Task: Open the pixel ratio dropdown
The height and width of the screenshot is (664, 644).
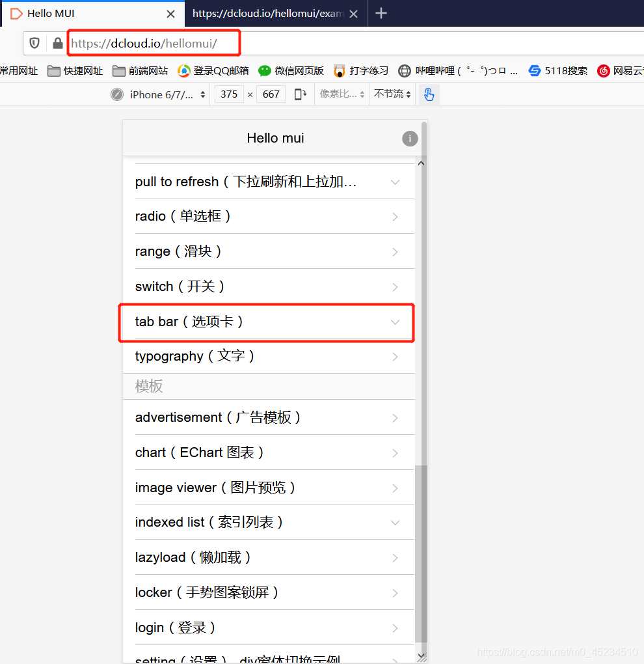Action: [342, 94]
